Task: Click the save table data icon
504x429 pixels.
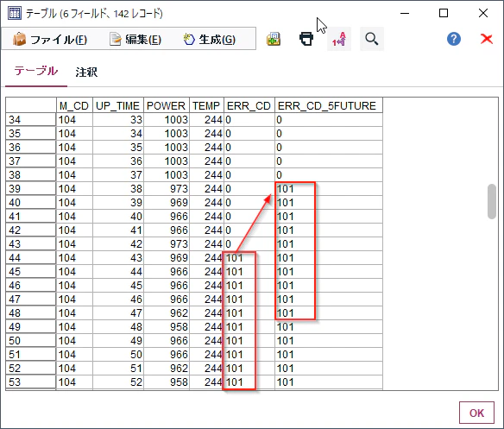Action: pos(274,39)
